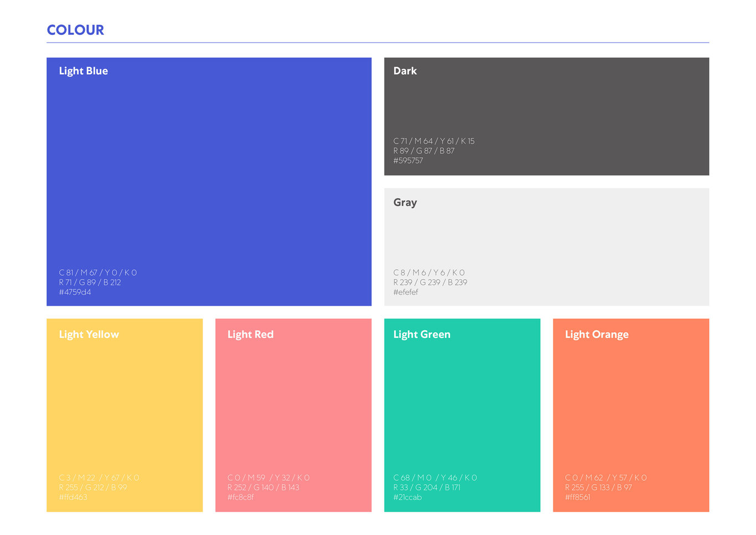756x535 pixels.
Task: Click hex value #efefef
Action: (406, 292)
